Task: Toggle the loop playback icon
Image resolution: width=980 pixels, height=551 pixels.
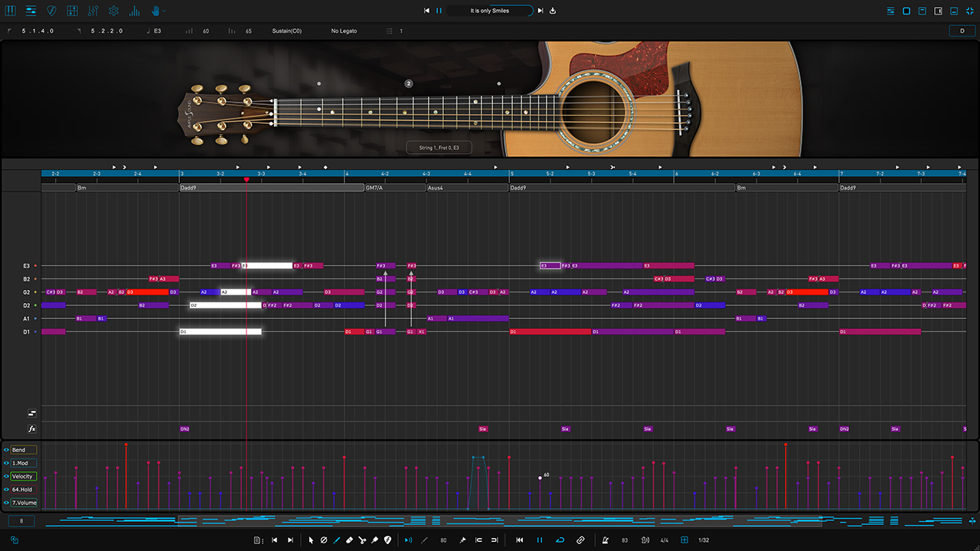Action: tap(560, 540)
